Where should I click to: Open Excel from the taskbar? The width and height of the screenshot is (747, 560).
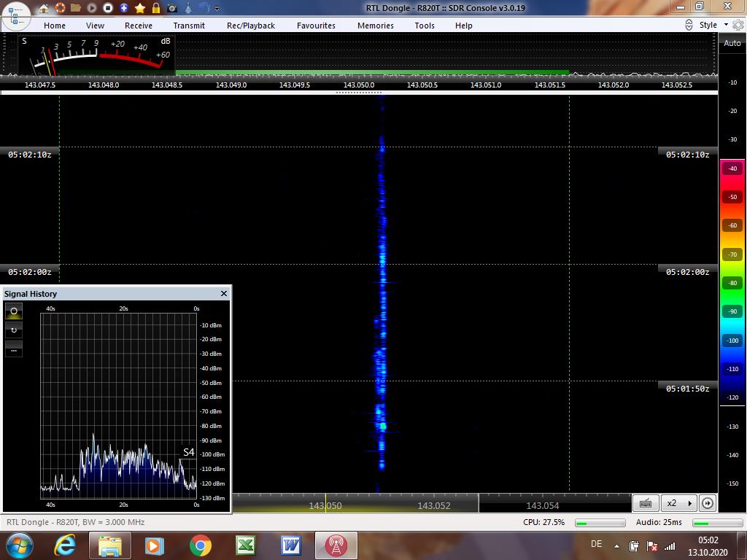[245, 545]
